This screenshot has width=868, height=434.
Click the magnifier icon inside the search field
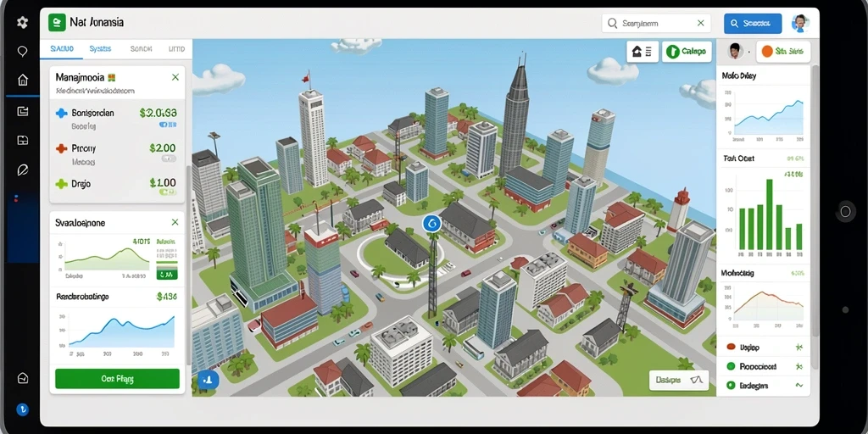coord(612,23)
